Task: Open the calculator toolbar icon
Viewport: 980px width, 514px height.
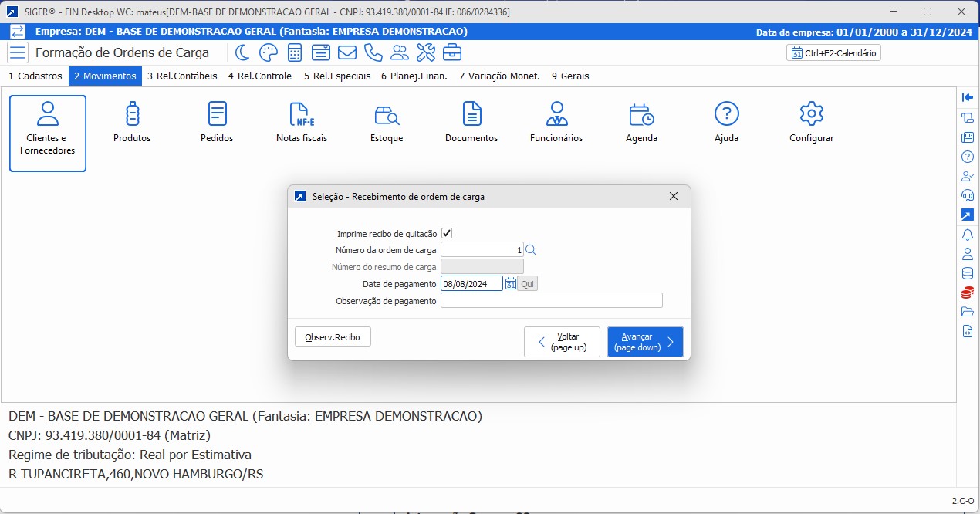Action: 294,52
